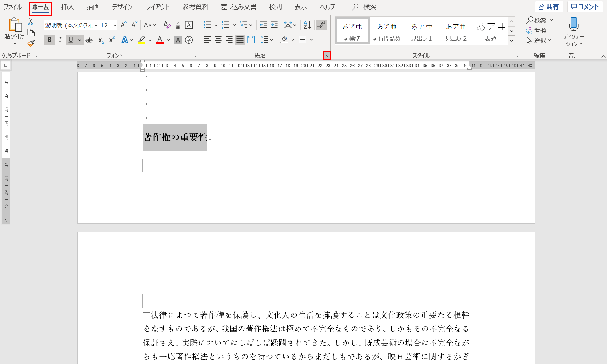Switch to the デザイン tab
This screenshot has height=364, width=607.
point(122,7)
